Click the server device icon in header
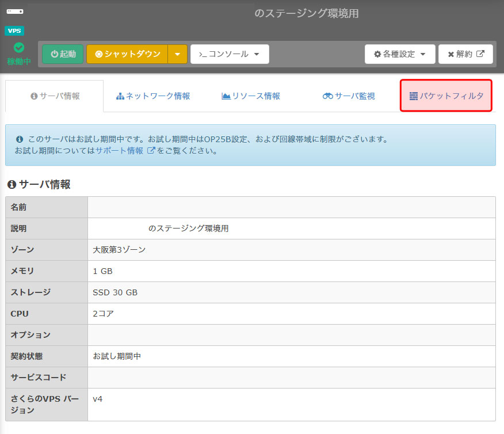Viewport: 504px width, 434px height. 15,12
